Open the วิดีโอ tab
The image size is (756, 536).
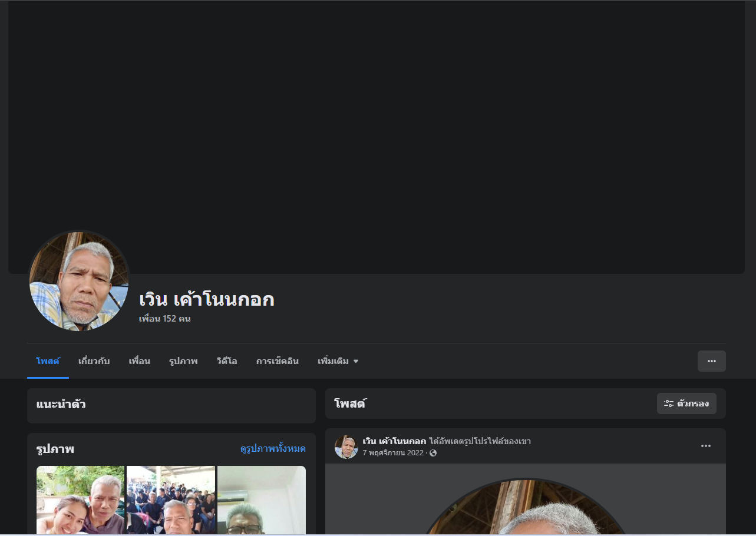tap(227, 361)
